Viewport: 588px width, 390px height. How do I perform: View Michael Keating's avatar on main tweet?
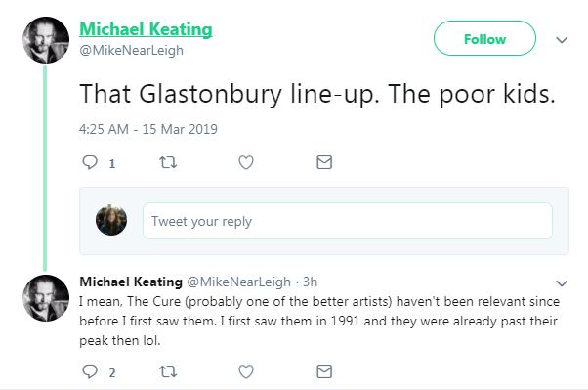click(x=46, y=40)
